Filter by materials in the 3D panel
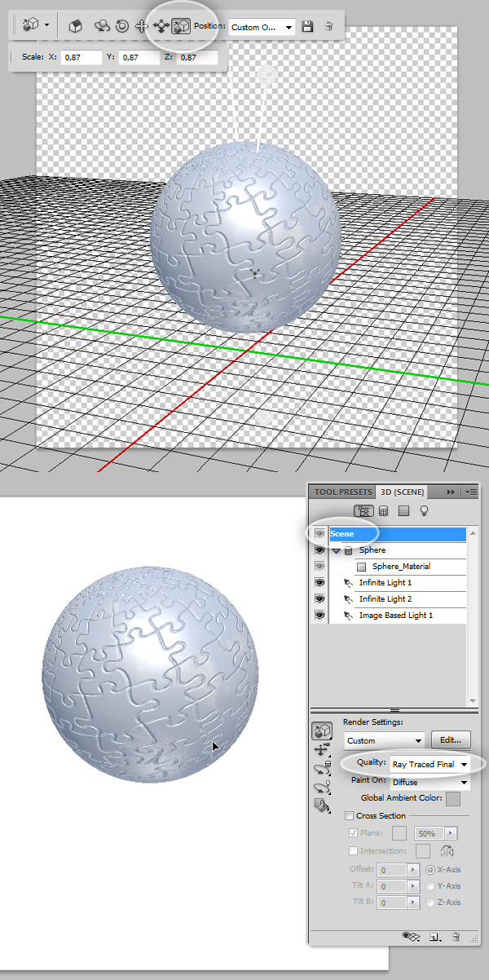Screen dimensions: 489x980 (403, 511)
